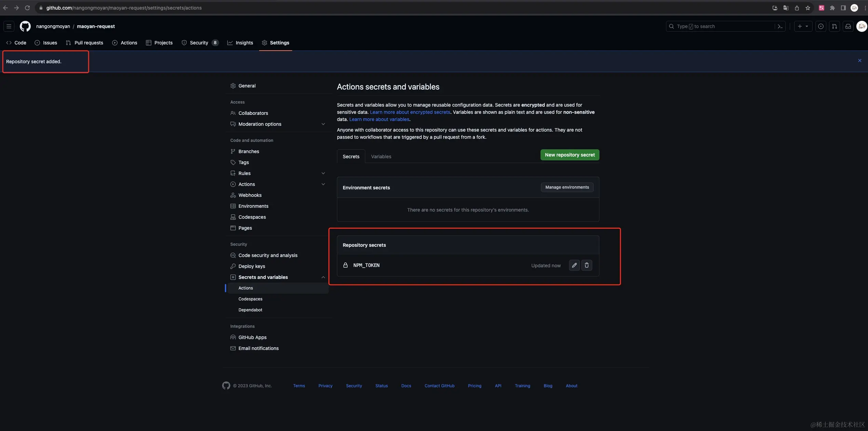Collapse the Secrets and variables section
The width and height of the screenshot is (868, 431).
(x=323, y=277)
